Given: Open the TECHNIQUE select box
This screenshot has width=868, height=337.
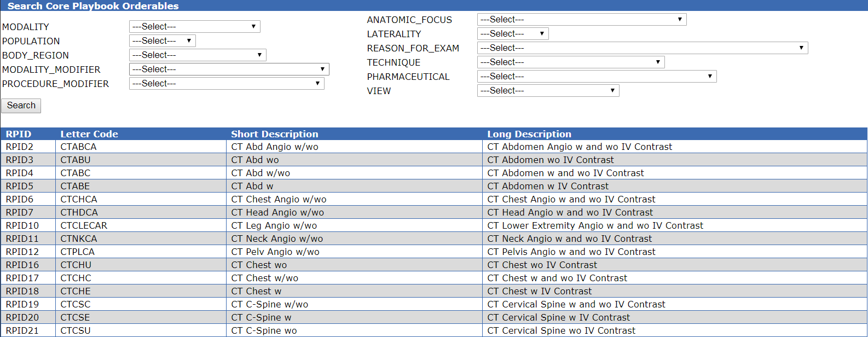Looking at the screenshot, I should coord(571,62).
